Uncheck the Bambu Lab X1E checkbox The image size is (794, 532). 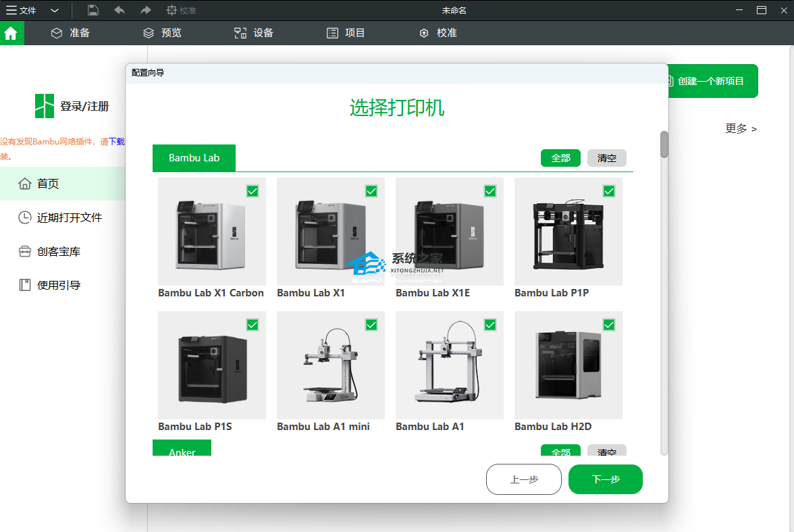pos(490,191)
